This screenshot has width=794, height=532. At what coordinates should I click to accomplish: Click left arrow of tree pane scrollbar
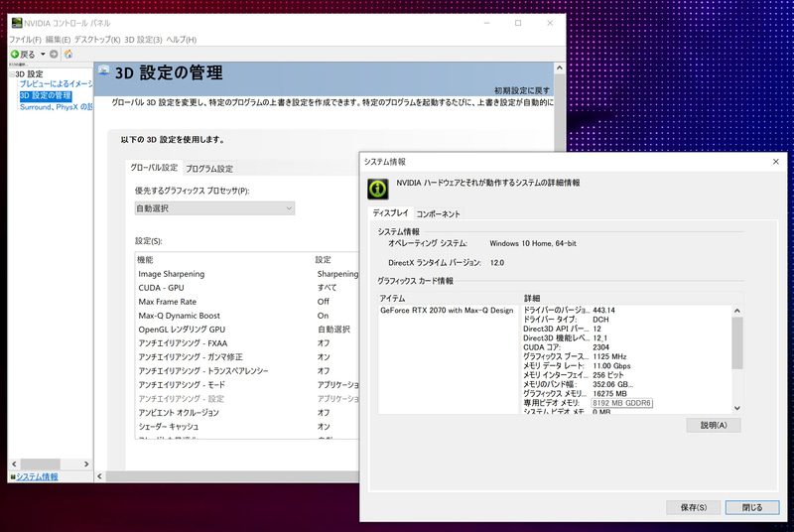tap(14, 464)
